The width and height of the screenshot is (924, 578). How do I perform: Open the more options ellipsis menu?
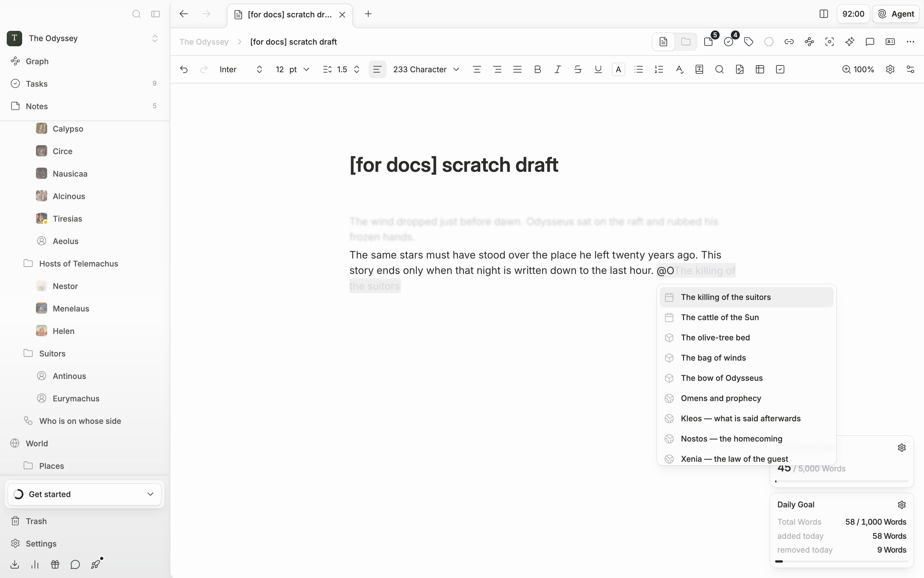(910, 42)
